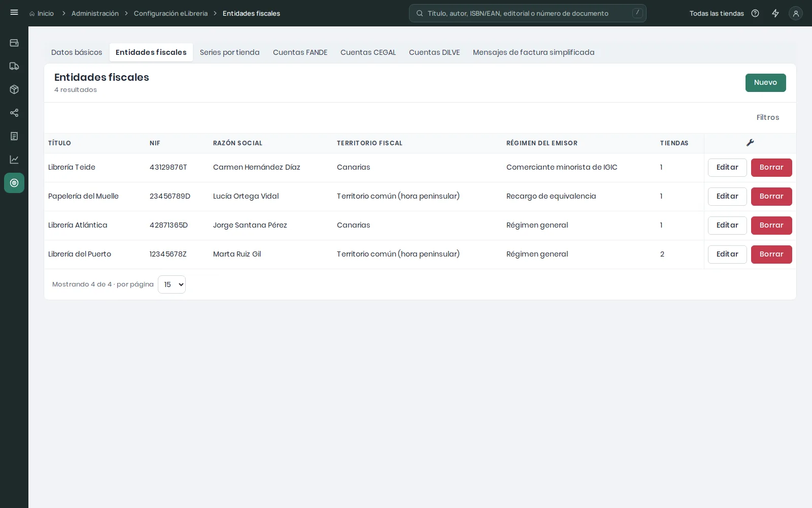812x508 pixels.
Task: Open the delivery truck sidebar icon
Action: click(x=14, y=66)
